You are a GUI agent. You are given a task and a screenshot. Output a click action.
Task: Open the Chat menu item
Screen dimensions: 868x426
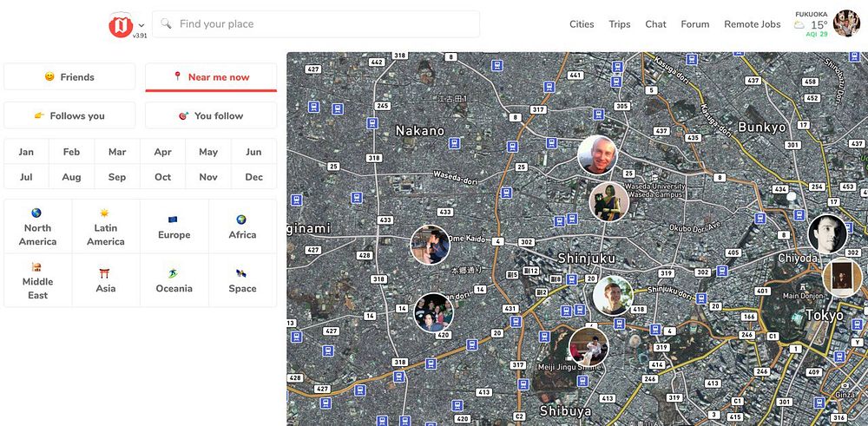(655, 24)
